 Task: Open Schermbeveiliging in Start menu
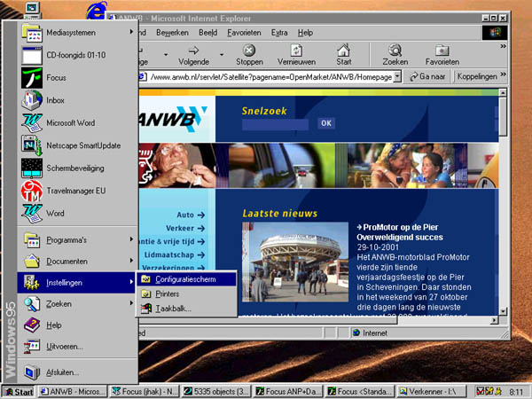76,168
